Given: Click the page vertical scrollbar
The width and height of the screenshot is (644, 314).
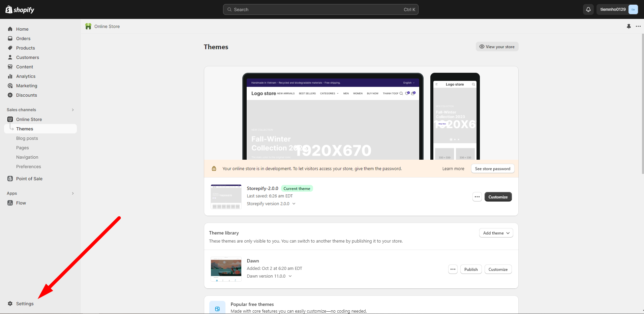Looking at the screenshot, I should (643, 104).
